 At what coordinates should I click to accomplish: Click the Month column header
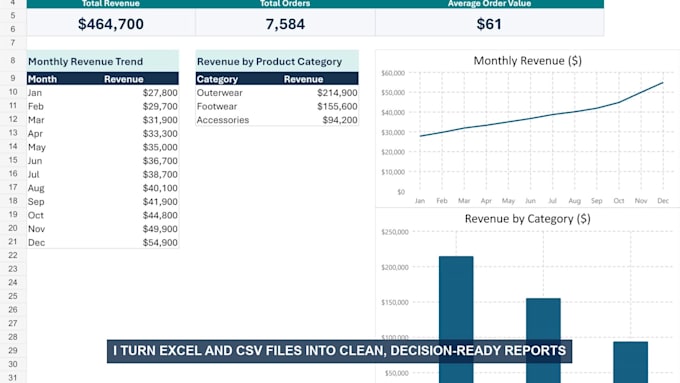[x=42, y=79]
